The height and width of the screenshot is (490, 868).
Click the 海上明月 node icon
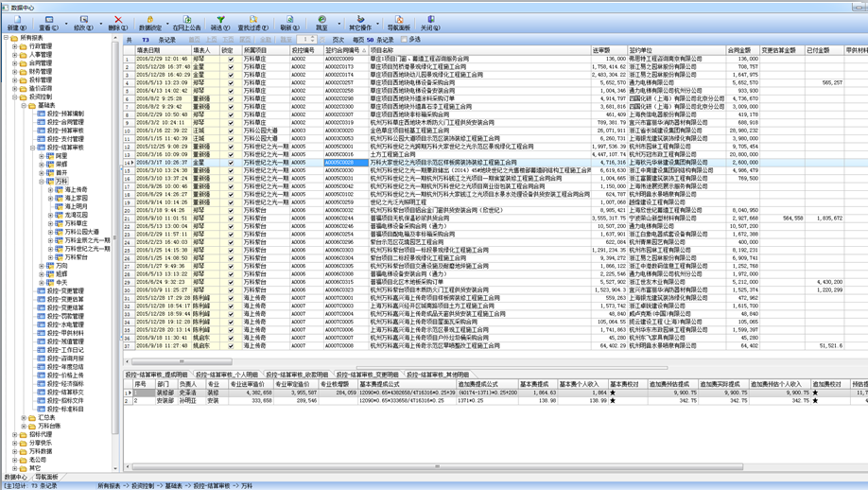(x=59, y=206)
